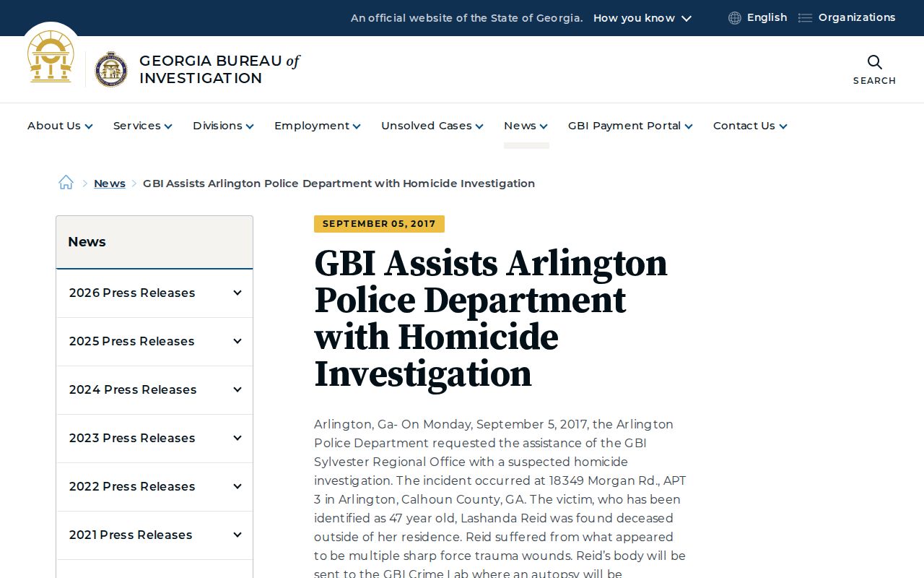The width and height of the screenshot is (924, 578).
Task: Open the Services menu
Action: [143, 126]
